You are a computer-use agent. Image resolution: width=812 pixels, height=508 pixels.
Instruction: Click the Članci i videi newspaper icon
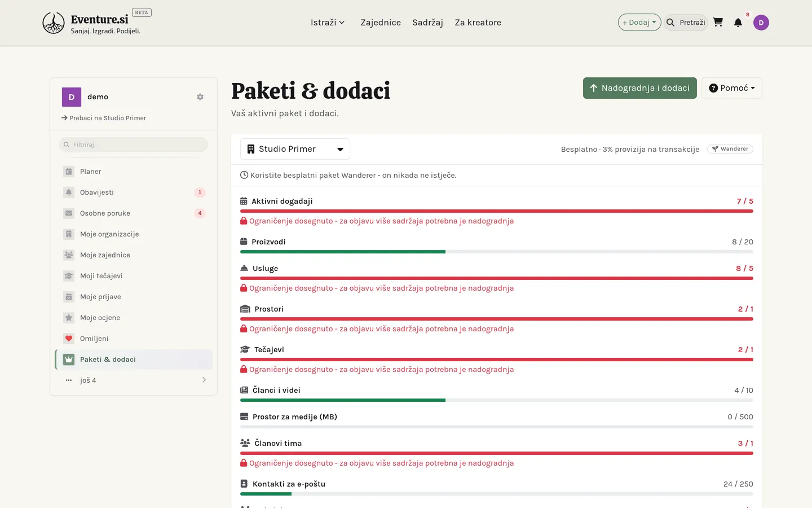[x=244, y=390]
